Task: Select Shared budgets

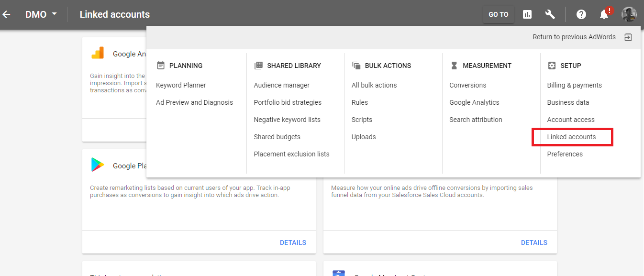Action: (x=277, y=137)
